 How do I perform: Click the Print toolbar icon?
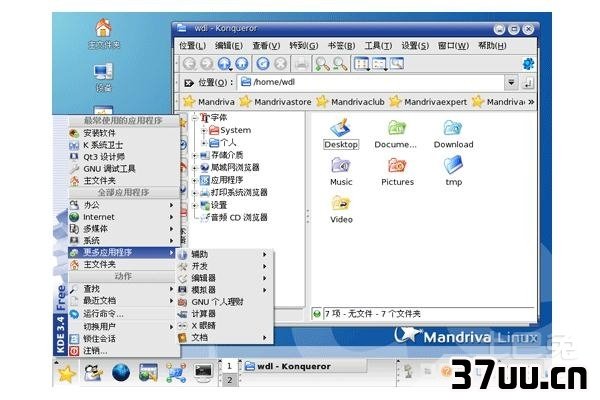click(302, 64)
